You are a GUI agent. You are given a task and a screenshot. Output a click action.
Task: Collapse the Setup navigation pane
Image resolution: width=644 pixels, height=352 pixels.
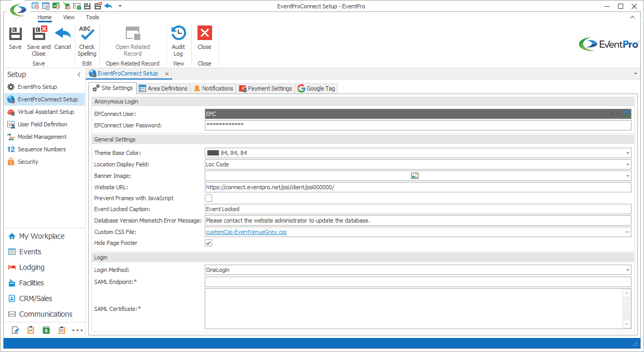[x=79, y=75]
